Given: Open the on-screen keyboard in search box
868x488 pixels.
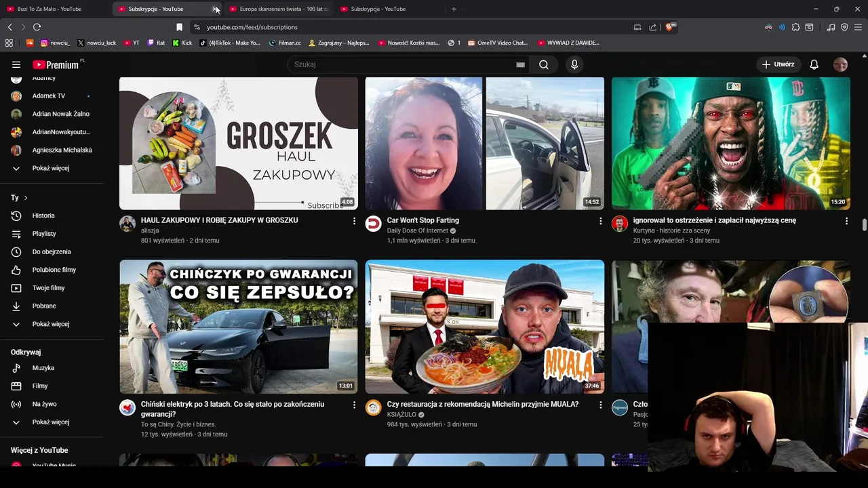Looking at the screenshot, I should point(520,64).
